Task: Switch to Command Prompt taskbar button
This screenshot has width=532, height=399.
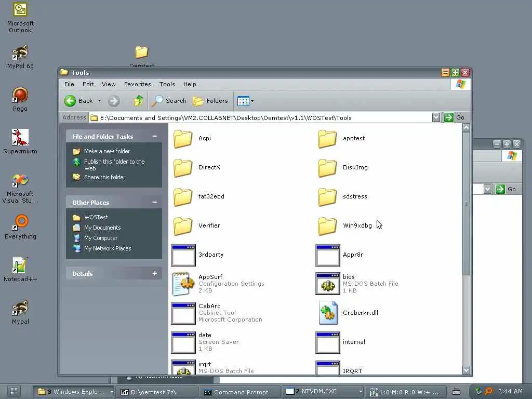Action: [x=240, y=392]
